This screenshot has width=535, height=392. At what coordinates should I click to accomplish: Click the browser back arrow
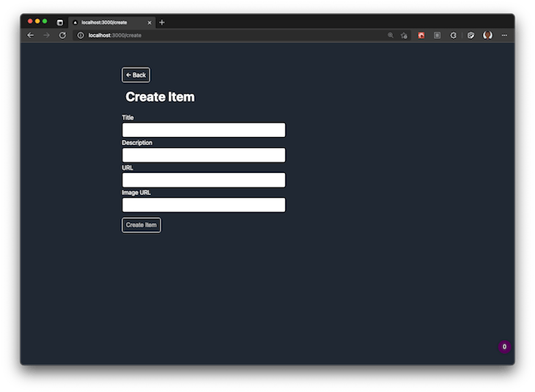[30, 35]
